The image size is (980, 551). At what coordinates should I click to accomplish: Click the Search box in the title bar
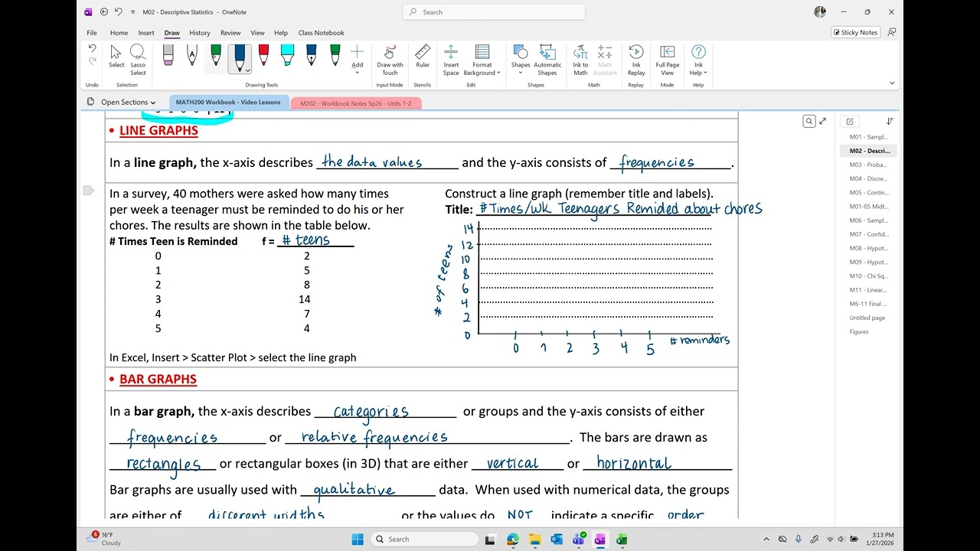(494, 12)
